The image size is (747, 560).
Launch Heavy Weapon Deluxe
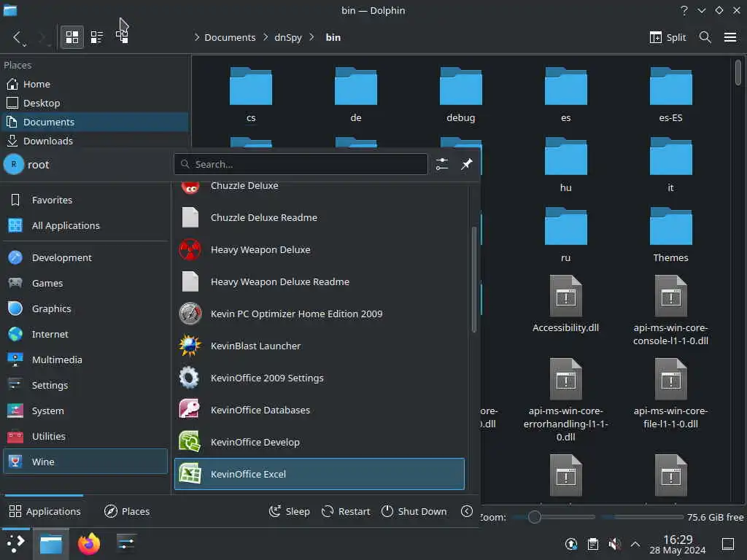point(320,249)
